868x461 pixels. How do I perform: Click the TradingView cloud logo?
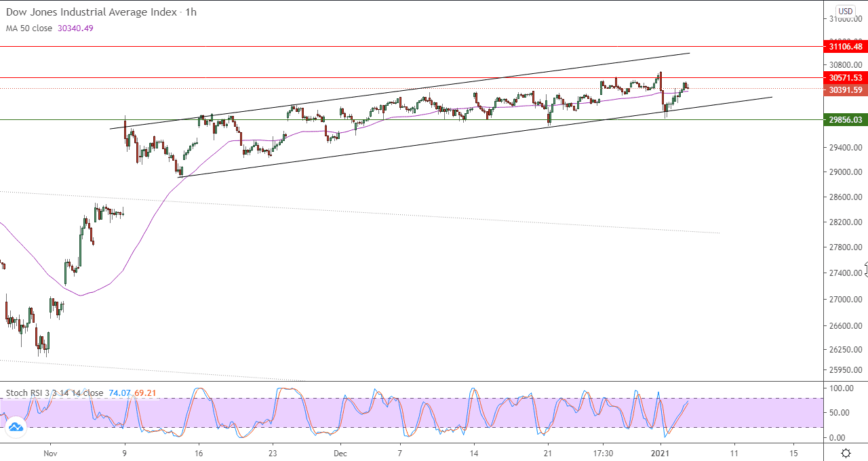click(15, 427)
